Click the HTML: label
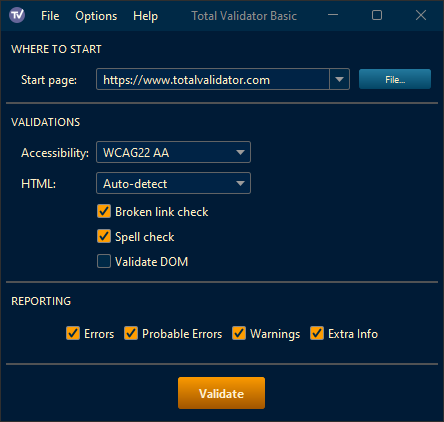The image size is (444, 422). (38, 184)
